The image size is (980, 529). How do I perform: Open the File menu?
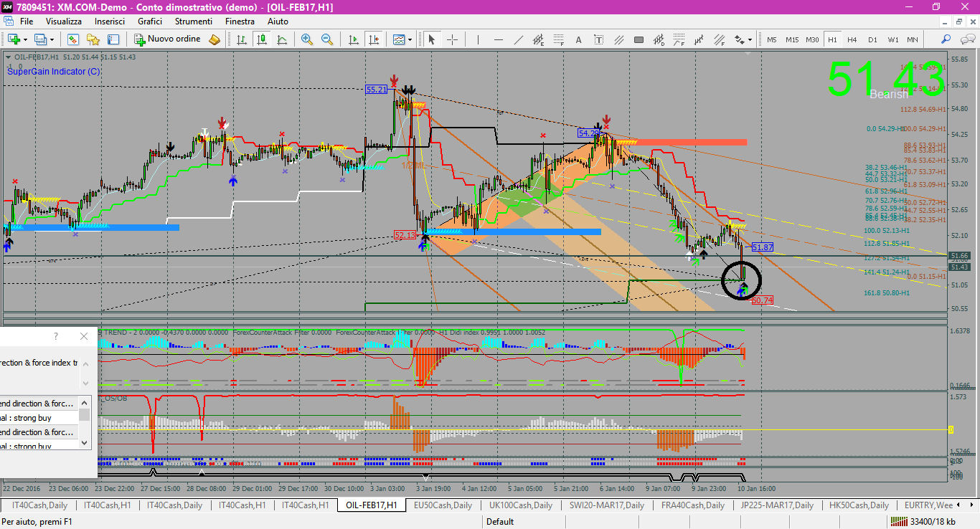click(27, 22)
